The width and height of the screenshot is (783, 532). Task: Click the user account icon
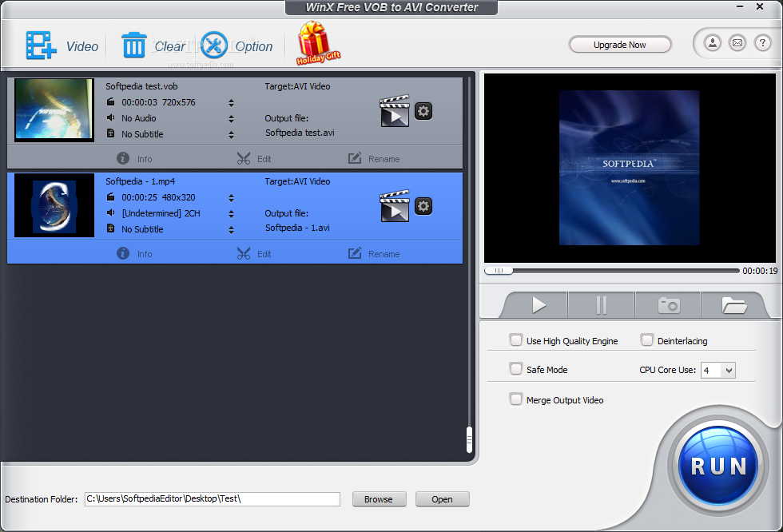[713, 43]
